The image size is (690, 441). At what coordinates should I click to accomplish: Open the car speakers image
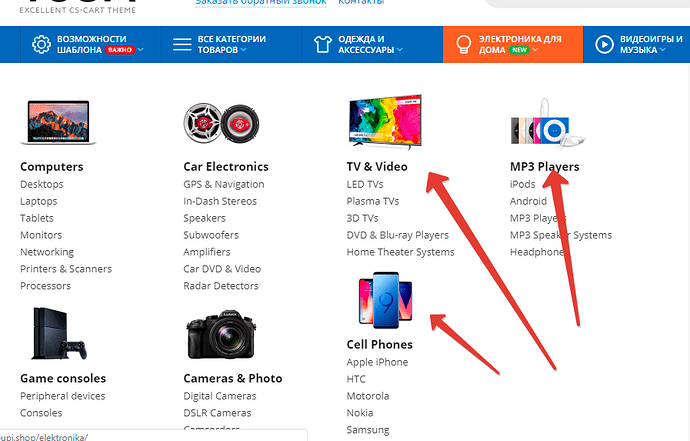click(221, 123)
